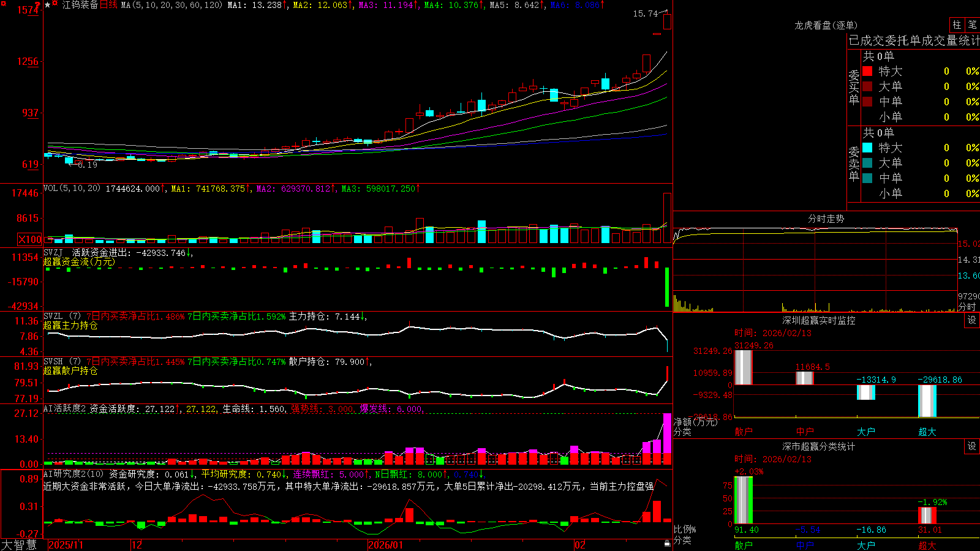Open the AI活跃度2 indicator label
The image size is (980, 551).
point(65,408)
